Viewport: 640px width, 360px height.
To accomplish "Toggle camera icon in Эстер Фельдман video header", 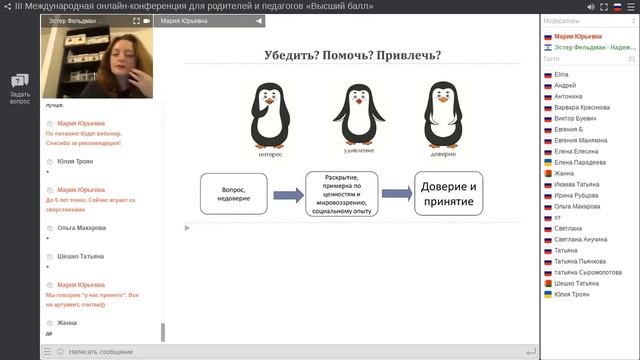I will [x=147, y=21].
